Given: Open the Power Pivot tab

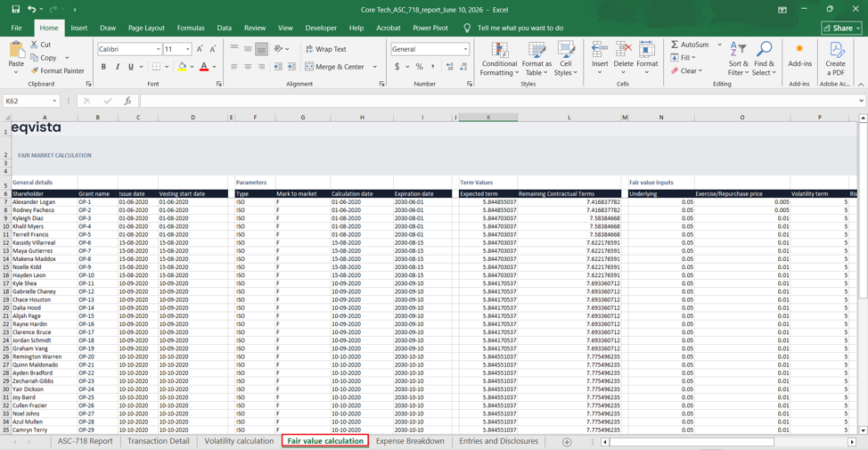Looking at the screenshot, I should pyautogui.click(x=430, y=28).
